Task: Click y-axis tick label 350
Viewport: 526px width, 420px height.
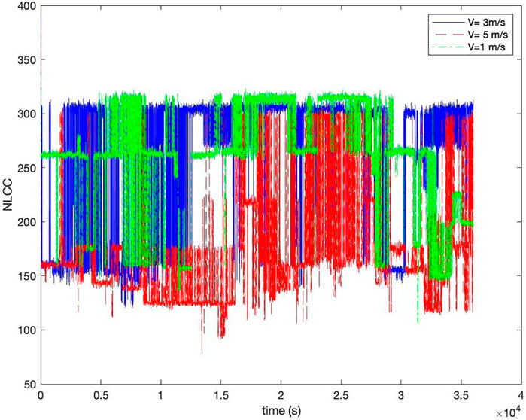Action: (x=26, y=60)
